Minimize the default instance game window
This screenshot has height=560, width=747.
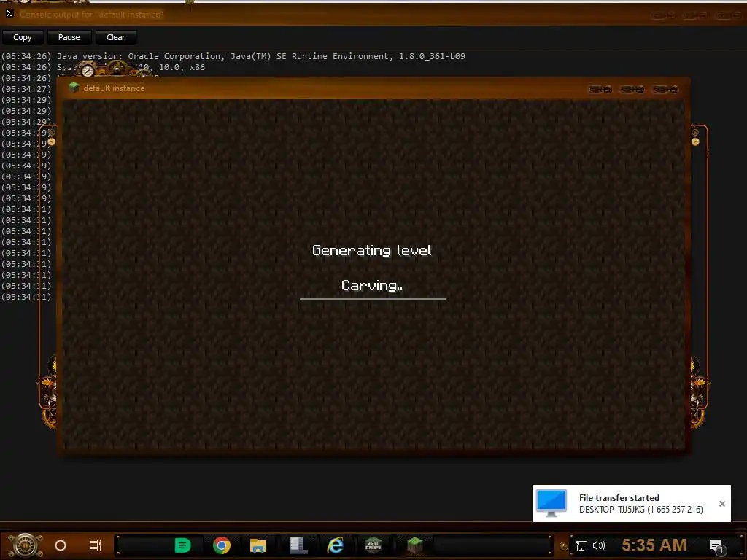pos(600,89)
